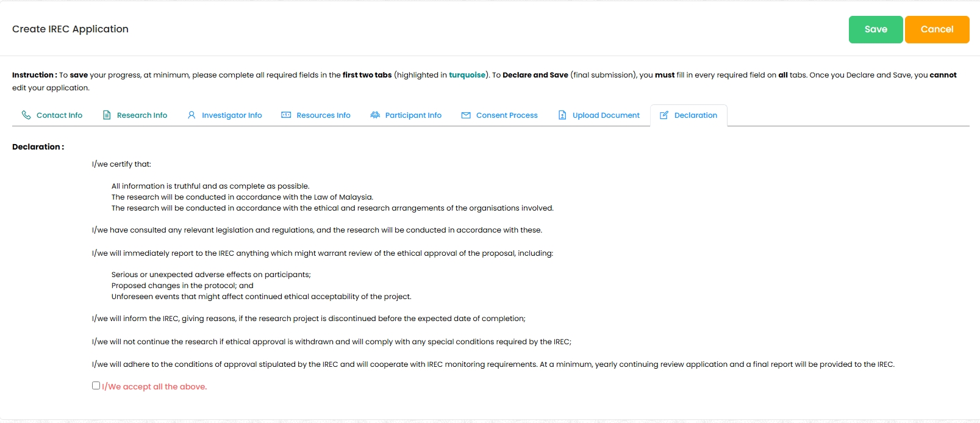The image size is (980, 423).
Task: Switch to the Research Info tab
Action: [x=135, y=115]
